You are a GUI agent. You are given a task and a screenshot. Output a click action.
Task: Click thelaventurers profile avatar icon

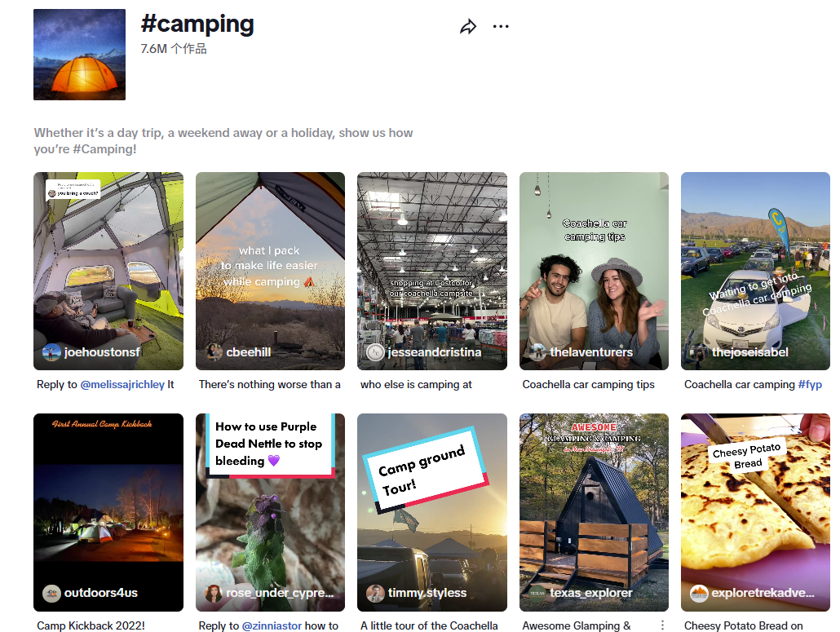tap(537, 352)
